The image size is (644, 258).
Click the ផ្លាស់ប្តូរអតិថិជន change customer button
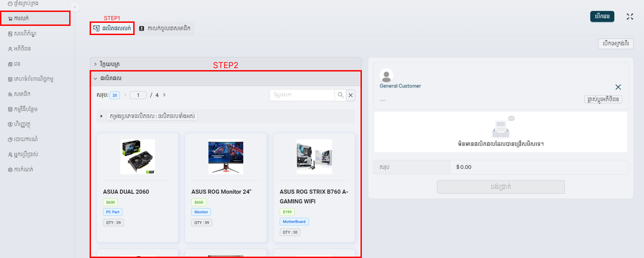point(603,99)
